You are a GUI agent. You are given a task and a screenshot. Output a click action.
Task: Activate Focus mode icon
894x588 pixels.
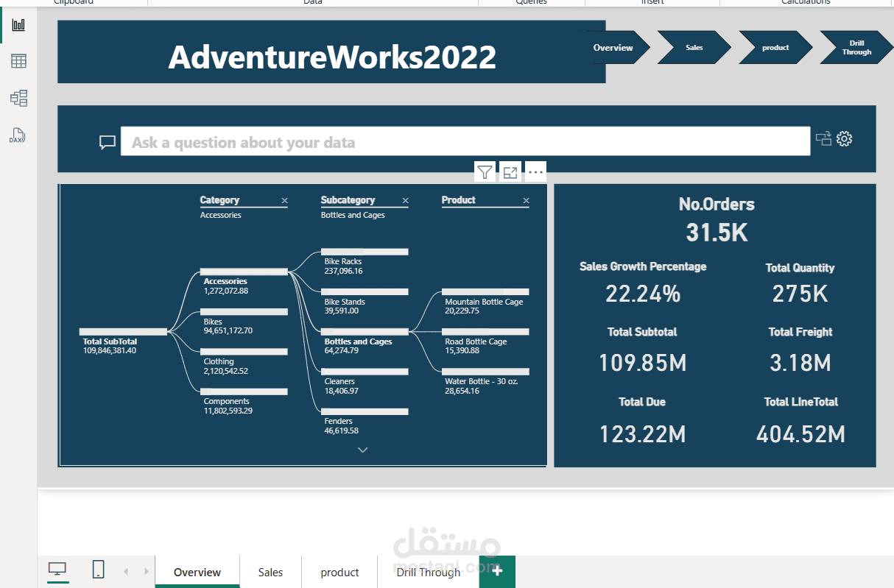pyautogui.click(x=510, y=172)
